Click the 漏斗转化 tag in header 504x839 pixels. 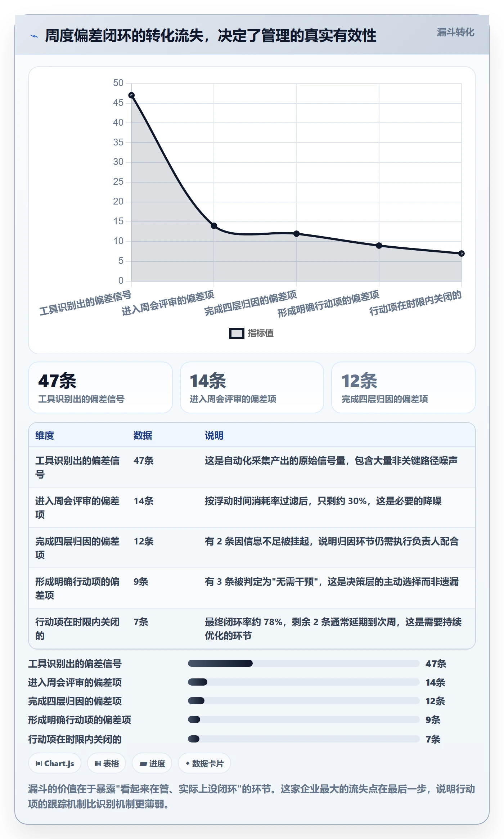(455, 32)
